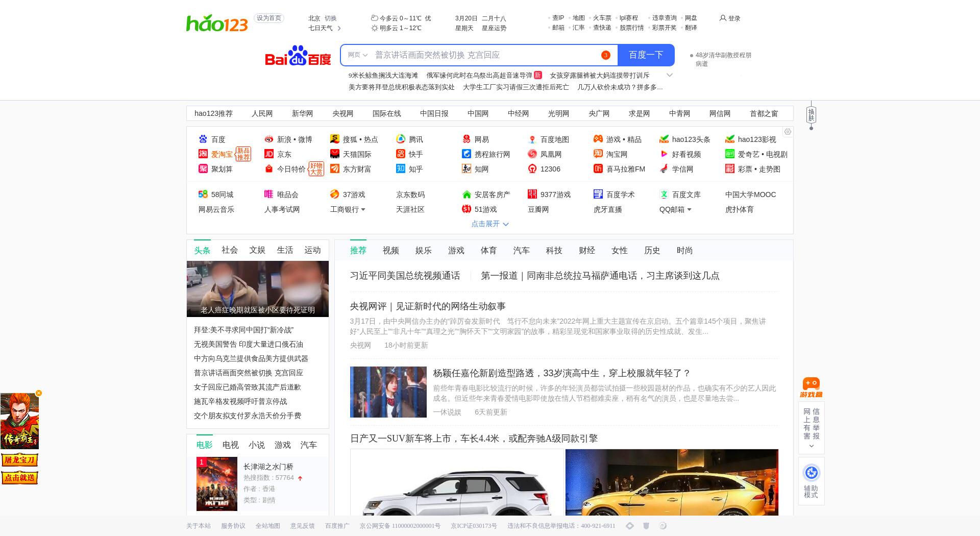Open the 杨颖 article thumbnail image
980x536 pixels.
click(388, 392)
